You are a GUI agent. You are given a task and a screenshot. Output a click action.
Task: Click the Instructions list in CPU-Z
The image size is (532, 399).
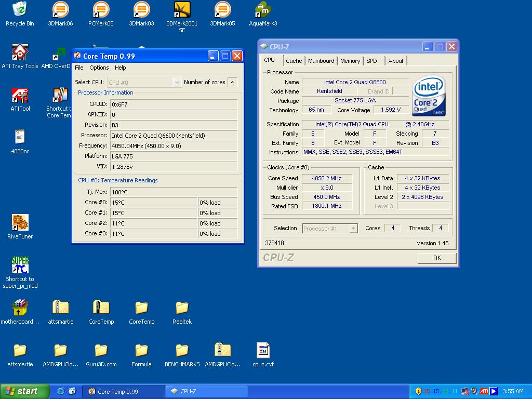[x=375, y=152]
